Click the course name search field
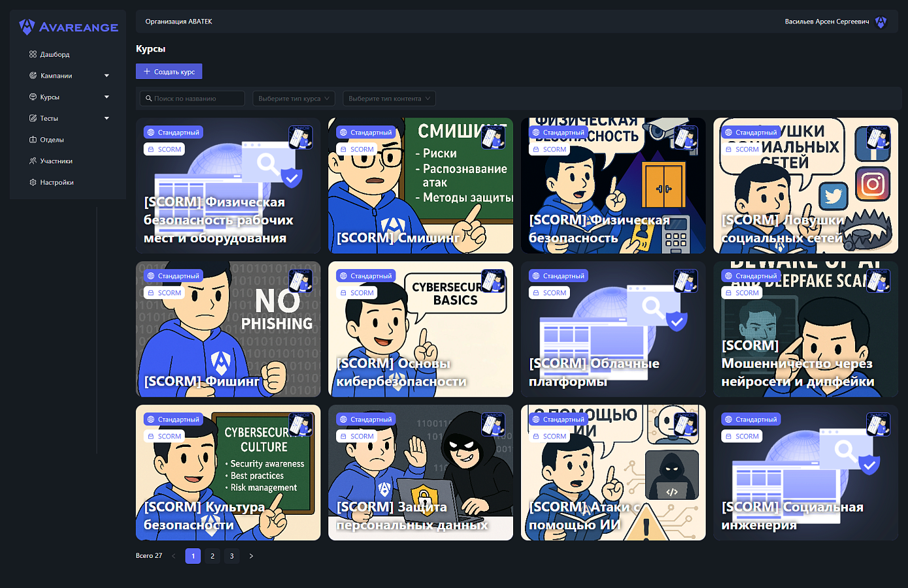908x588 pixels. tap(192, 99)
